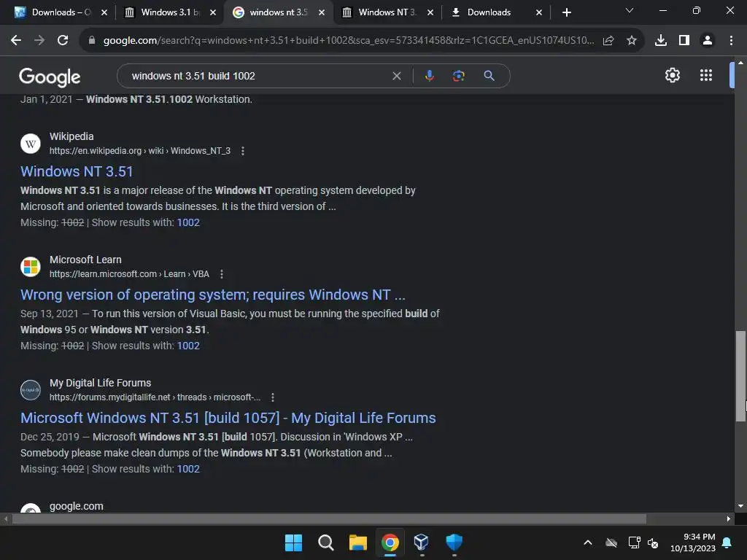Open Google quick settings gear
This screenshot has width=747, height=560.
[x=672, y=75]
